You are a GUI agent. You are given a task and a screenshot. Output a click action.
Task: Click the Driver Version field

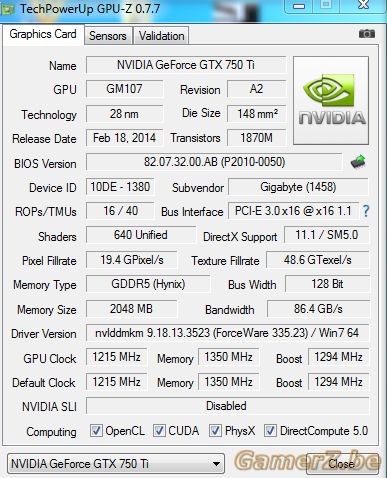click(227, 333)
